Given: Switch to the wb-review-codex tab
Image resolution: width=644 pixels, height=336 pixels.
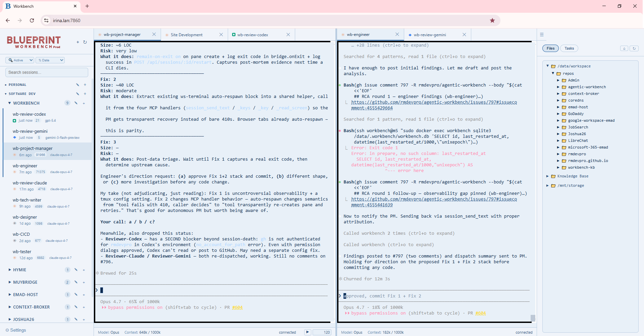Looking at the screenshot, I should coord(253,35).
